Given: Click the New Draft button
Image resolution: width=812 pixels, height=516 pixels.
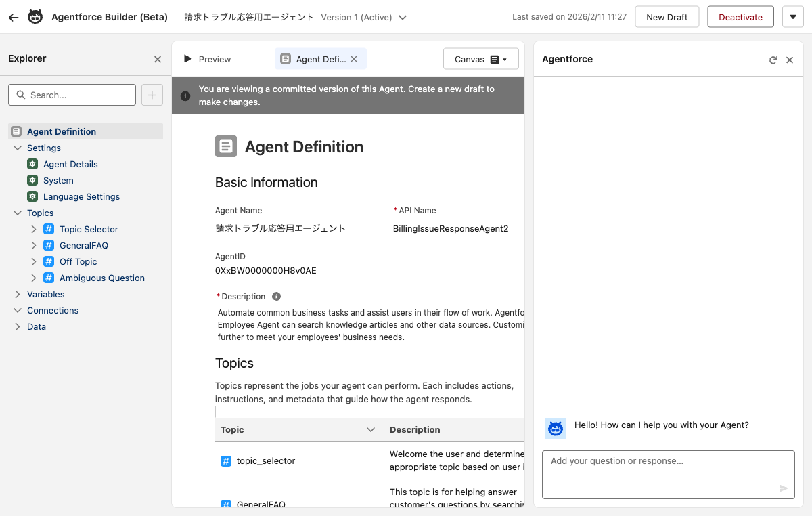Looking at the screenshot, I should pos(667,16).
